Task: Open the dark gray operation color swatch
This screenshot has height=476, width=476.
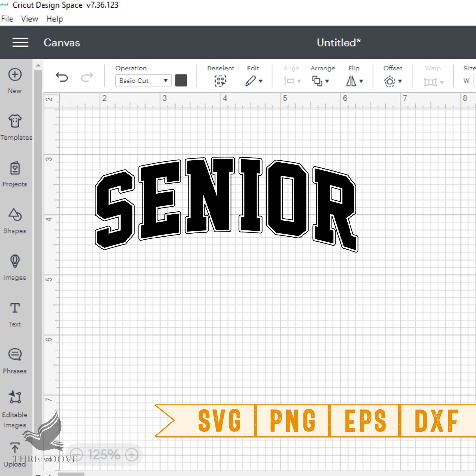Action: coord(181,80)
